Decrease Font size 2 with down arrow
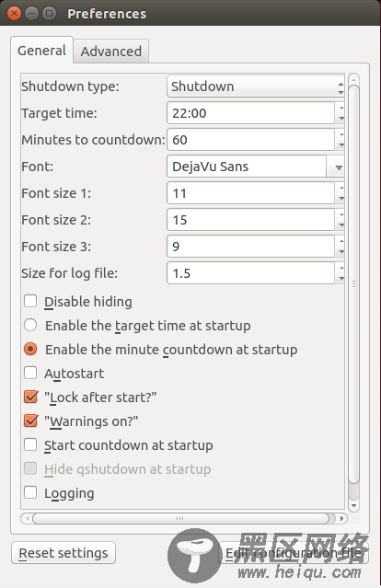 tap(341, 225)
